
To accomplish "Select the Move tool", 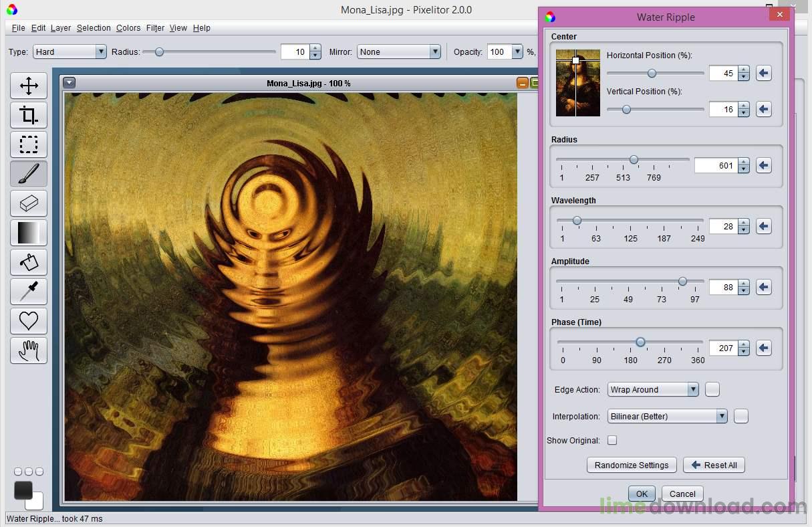I will pyautogui.click(x=28, y=86).
